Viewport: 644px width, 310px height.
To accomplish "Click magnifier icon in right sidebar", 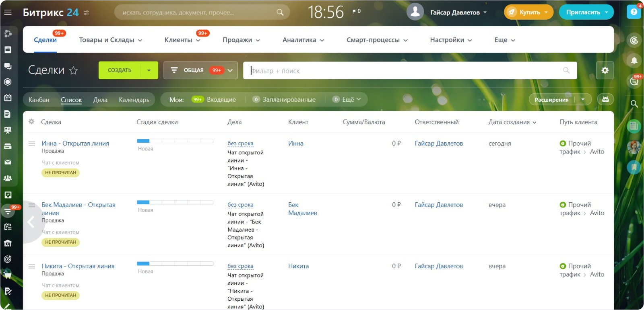I will click(634, 104).
